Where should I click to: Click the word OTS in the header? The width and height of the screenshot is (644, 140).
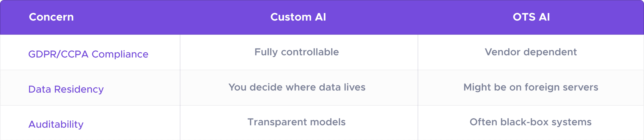pos(524,17)
